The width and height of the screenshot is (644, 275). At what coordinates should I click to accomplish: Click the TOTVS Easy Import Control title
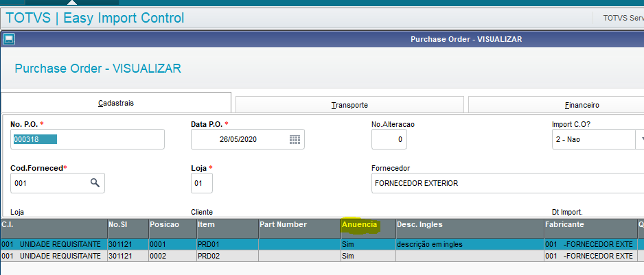[95, 18]
